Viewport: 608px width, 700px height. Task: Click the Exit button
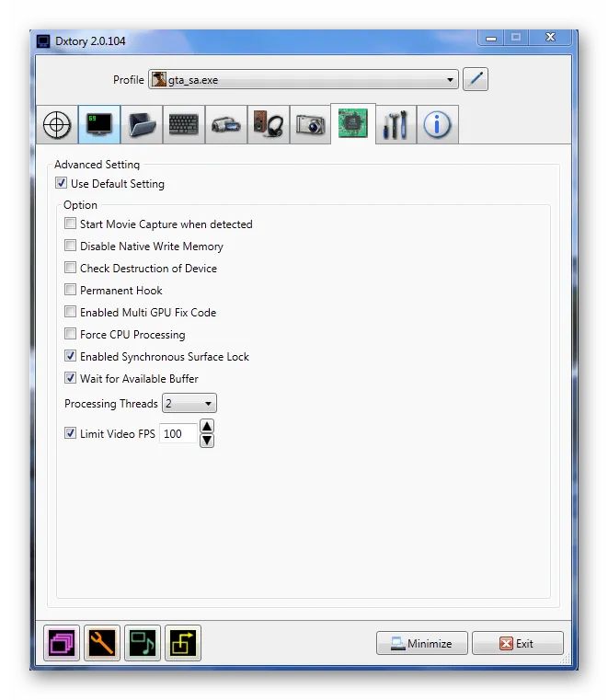[517, 643]
